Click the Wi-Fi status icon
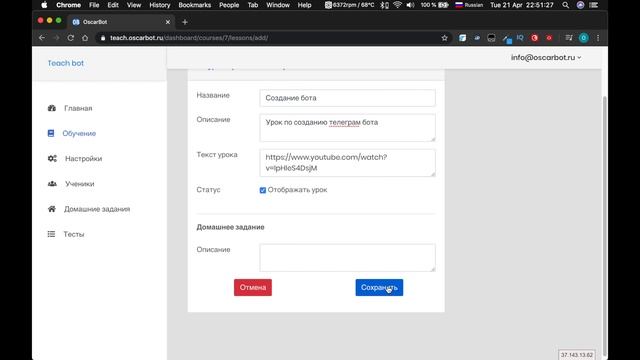Image resolution: width=640 pixels, height=360 pixels. [x=397, y=5]
